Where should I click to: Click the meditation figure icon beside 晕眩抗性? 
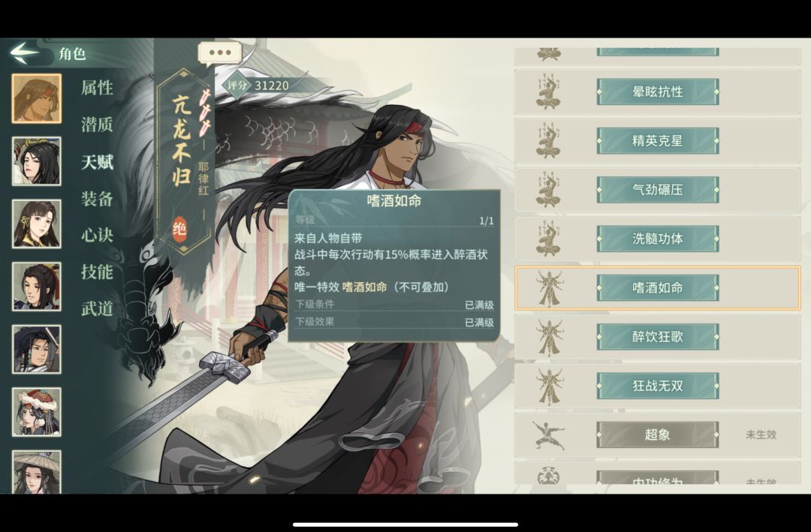(549, 92)
